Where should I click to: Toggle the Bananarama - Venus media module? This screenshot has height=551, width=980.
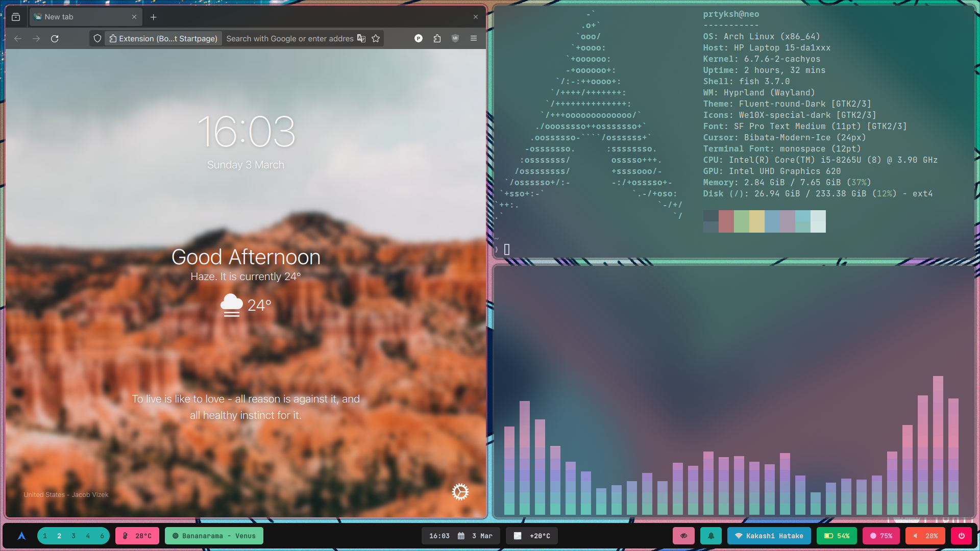pos(214,536)
